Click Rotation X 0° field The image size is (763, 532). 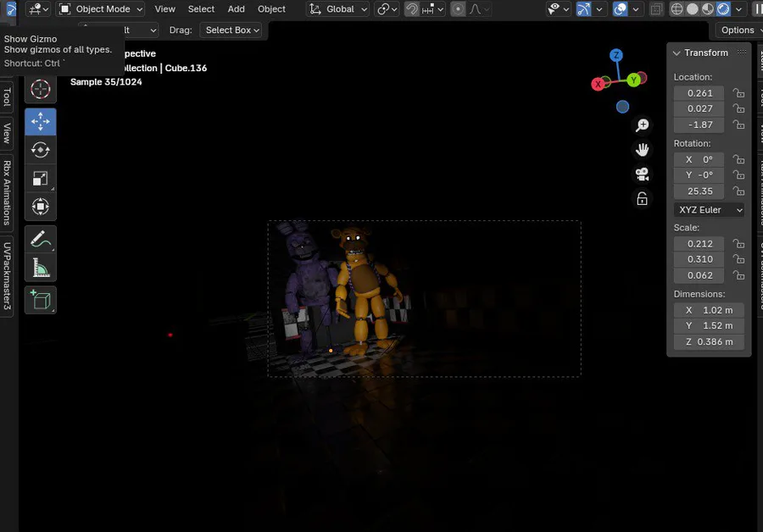[699, 159]
